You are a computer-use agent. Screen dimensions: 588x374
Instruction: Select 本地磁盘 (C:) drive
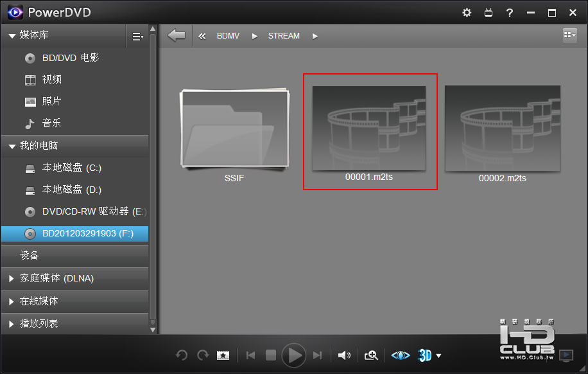pyautogui.click(x=72, y=168)
